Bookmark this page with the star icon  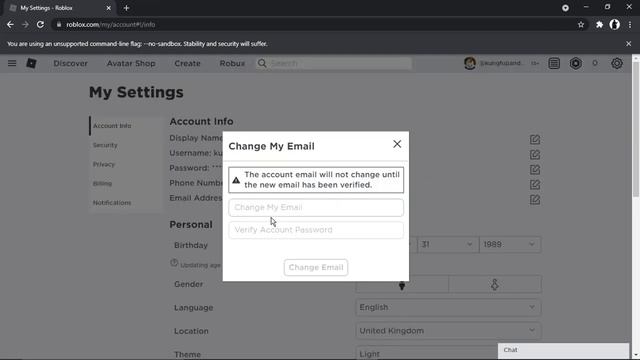pyautogui.click(x=581, y=25)
